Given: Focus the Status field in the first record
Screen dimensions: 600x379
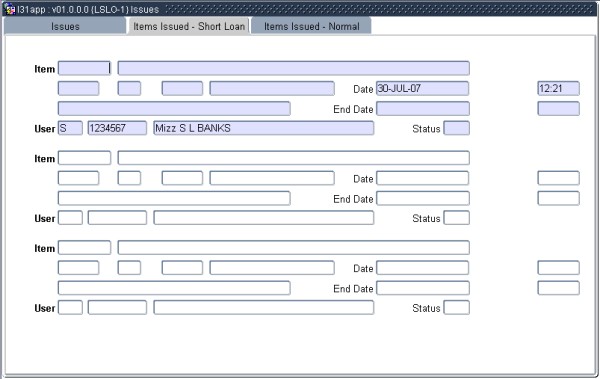Looking at the screenshot, I should 457,128.
